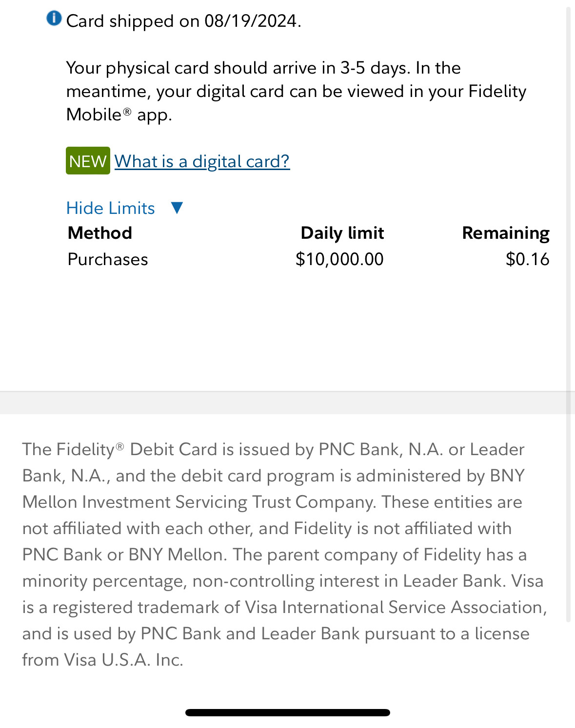
Task: Collapse limits using the Hide Limits text
Action: tap(111, 208)
